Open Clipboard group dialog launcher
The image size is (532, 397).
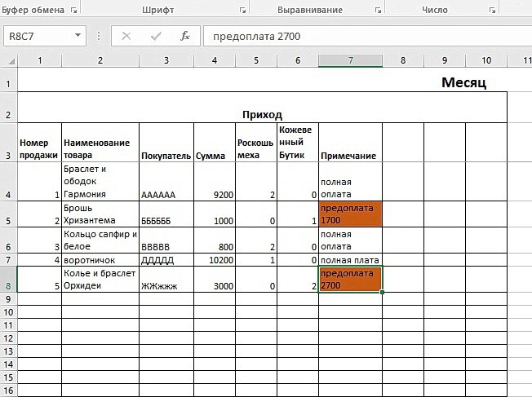[x=73, y=11]
